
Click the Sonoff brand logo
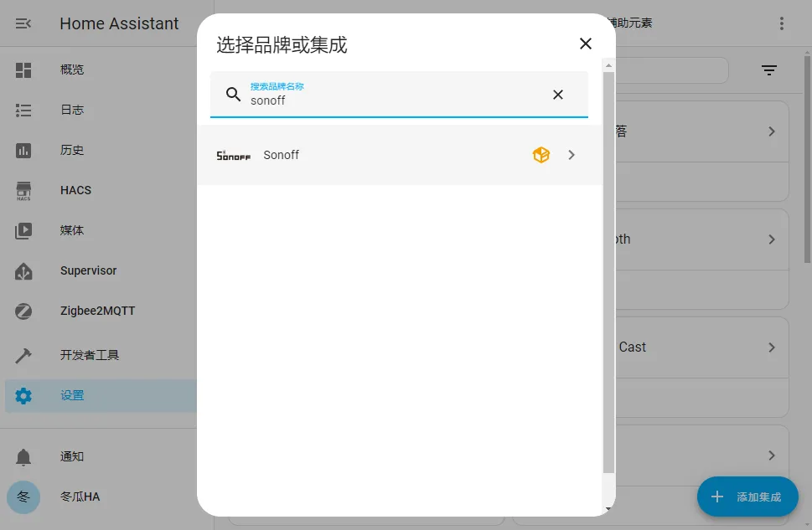pyautogui.click(x=234, y=155)
